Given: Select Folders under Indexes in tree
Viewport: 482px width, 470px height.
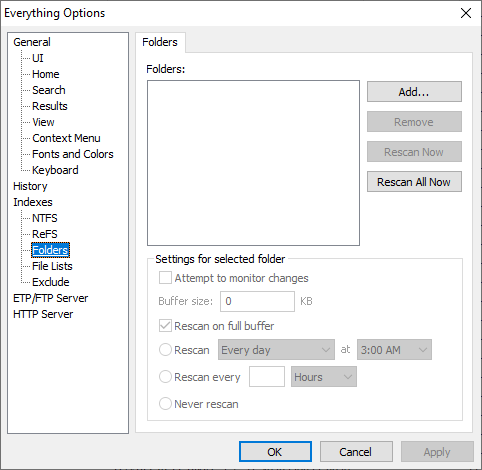Looking at the screenshot, I should pos(50,250).
